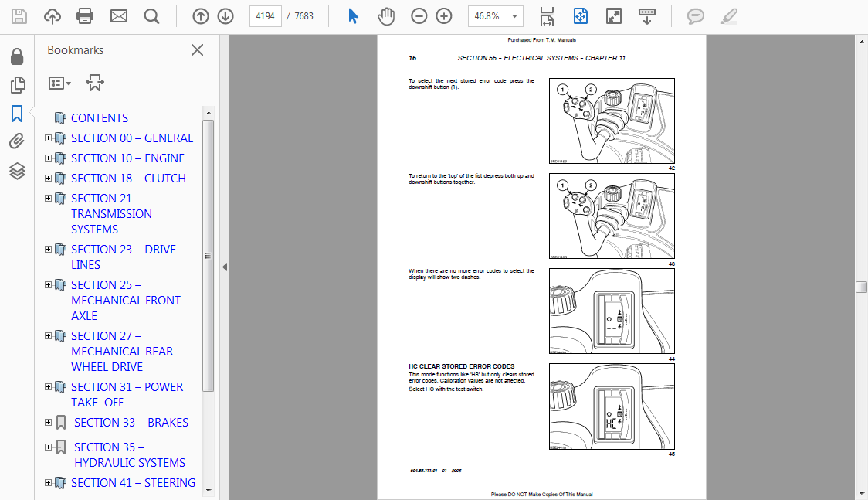Open the zoom level dropdown 46.8%

pos(495,16)
